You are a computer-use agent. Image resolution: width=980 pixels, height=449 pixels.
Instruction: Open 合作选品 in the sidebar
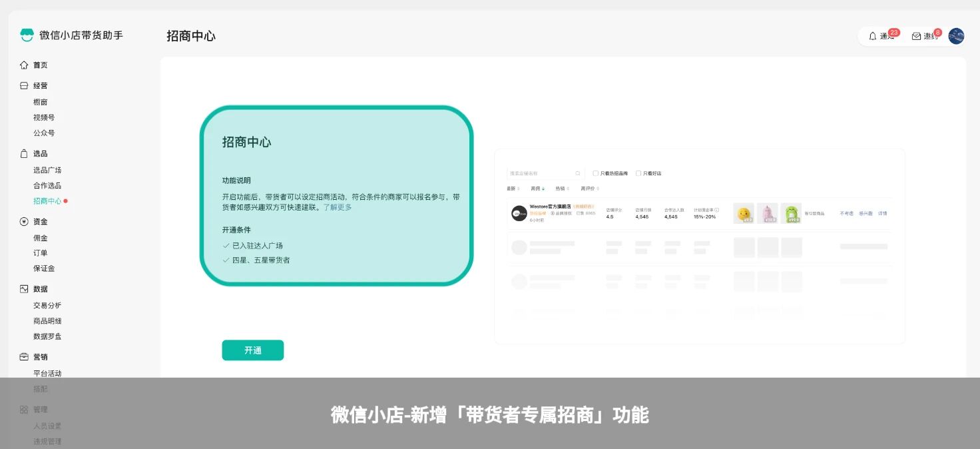coord(47,186)
